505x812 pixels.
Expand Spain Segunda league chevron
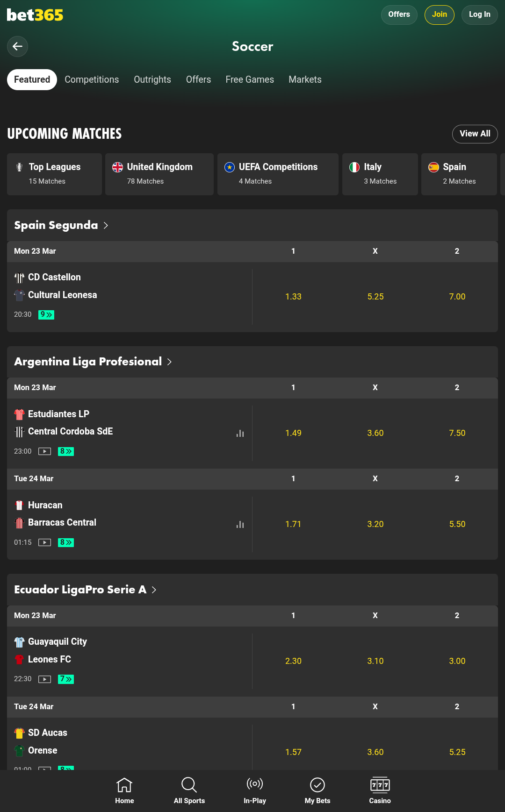(x=106, y=225)
